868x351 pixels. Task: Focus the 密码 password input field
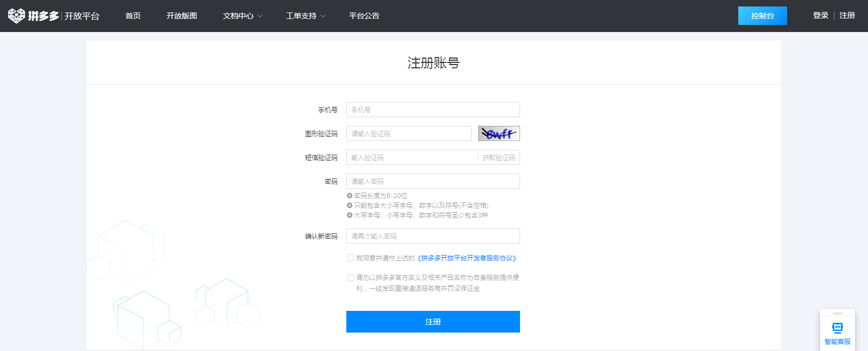pyautogui.click(x=433, y=181)
